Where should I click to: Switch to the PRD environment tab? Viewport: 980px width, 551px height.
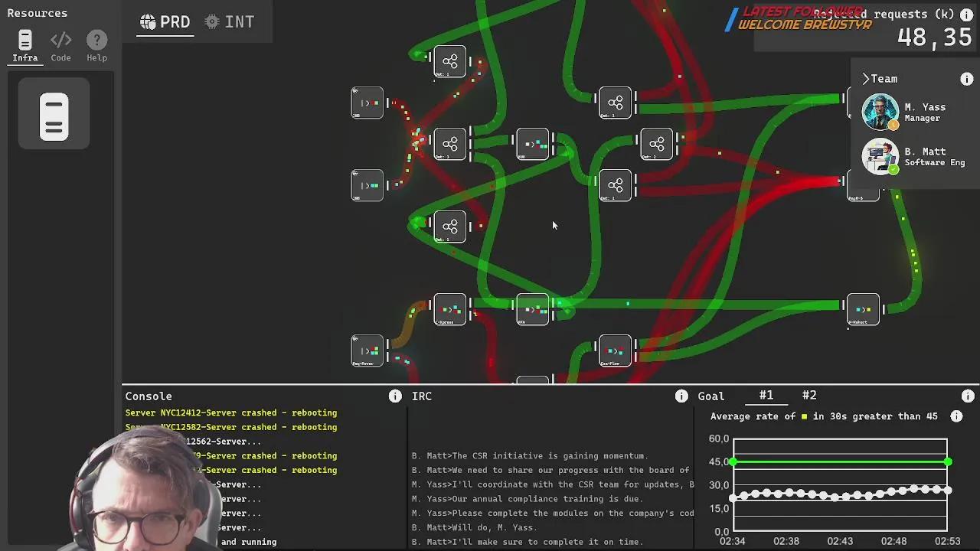point(165,22)
